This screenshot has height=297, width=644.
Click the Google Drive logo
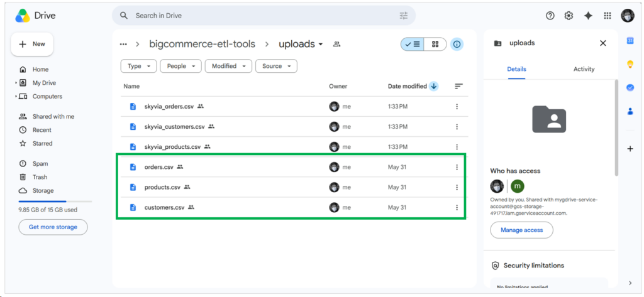pos(23,16)
